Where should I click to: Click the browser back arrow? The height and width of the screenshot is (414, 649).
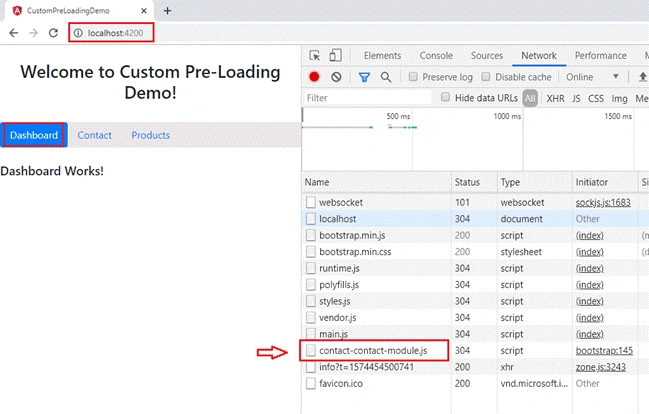pyautogui.click(x=14, y=33)
